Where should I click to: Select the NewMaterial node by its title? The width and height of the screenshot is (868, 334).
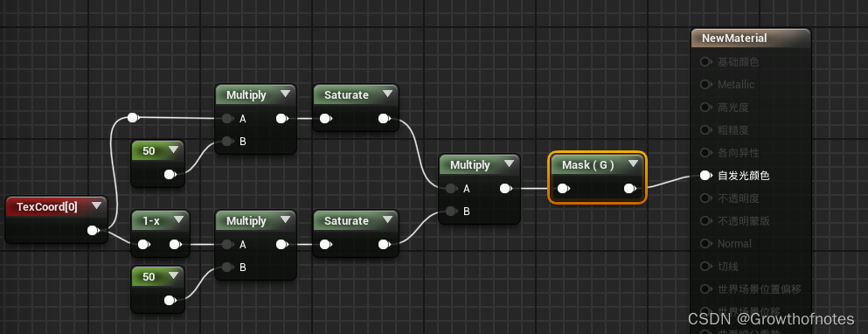coord(734,38)
